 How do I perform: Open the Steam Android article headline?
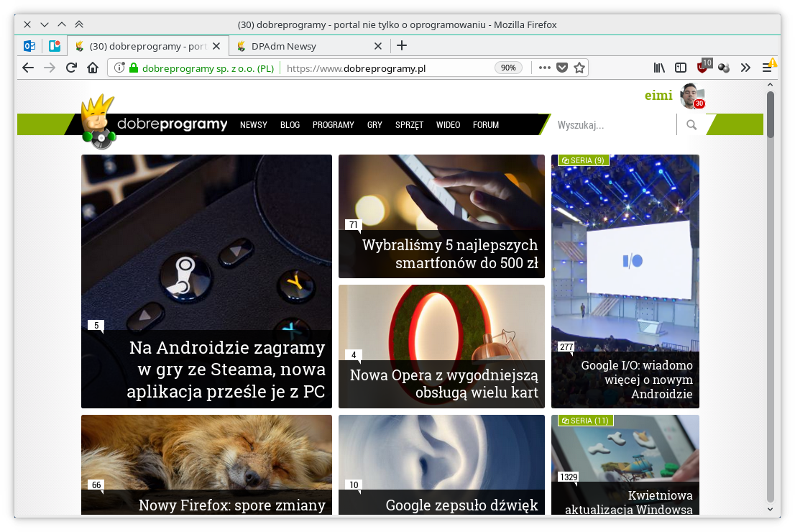coord(226,370)
